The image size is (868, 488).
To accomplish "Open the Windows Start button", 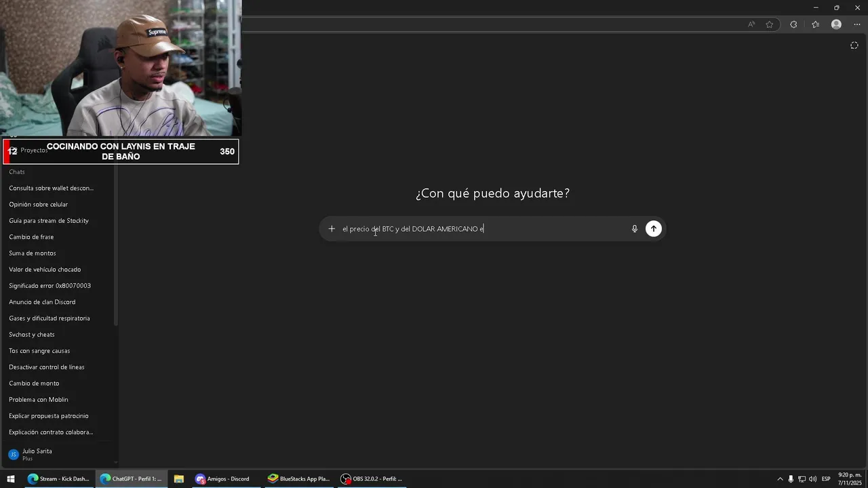I will point(11,479).
